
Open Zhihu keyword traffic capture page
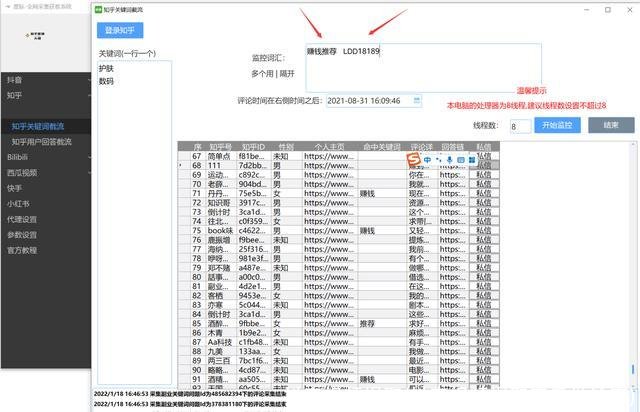coord(46,127)
